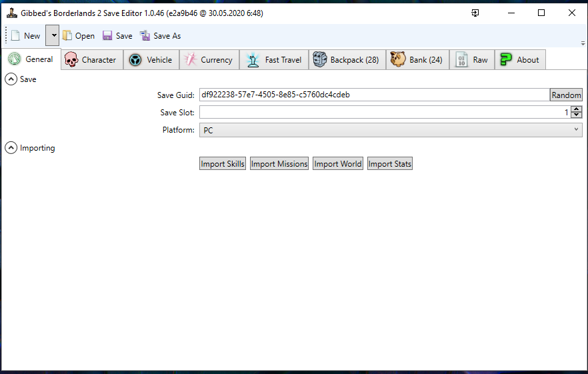The image size is (588, 374).
Task: Click the application icon in title bar
Action: point(11,13)
